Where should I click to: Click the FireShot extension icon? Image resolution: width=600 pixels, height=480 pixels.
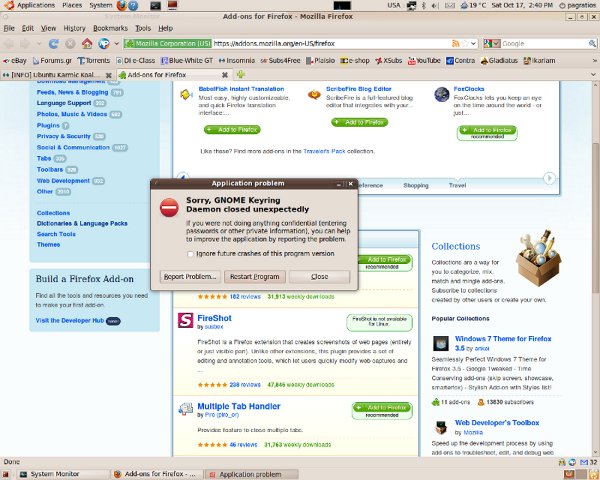(186, 320)
